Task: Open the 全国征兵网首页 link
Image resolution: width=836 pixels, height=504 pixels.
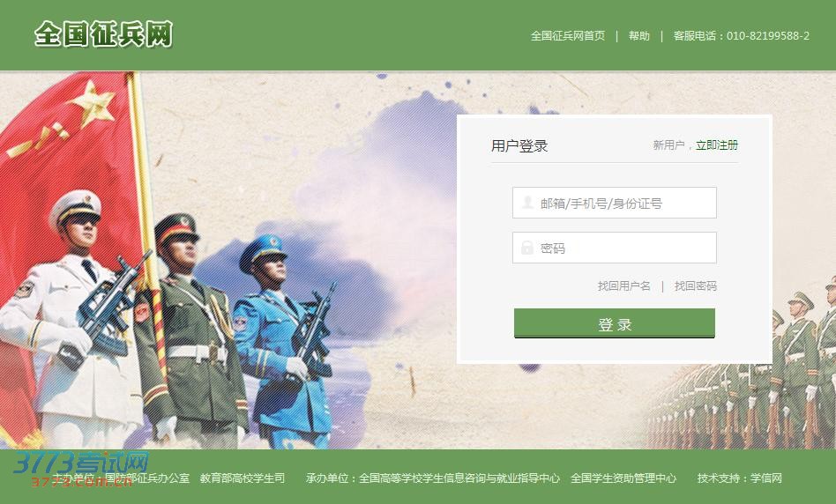Action: pyautogui.click(x=568, y=36)
